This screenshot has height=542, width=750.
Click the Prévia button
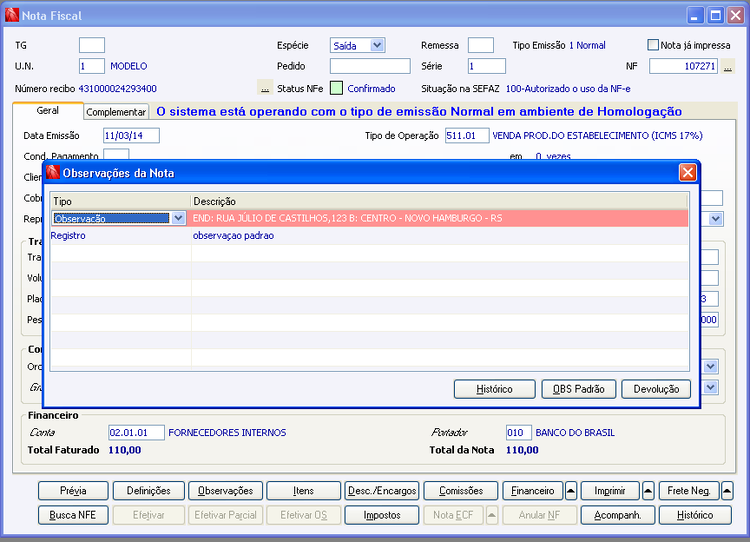(x=73, y=491)
